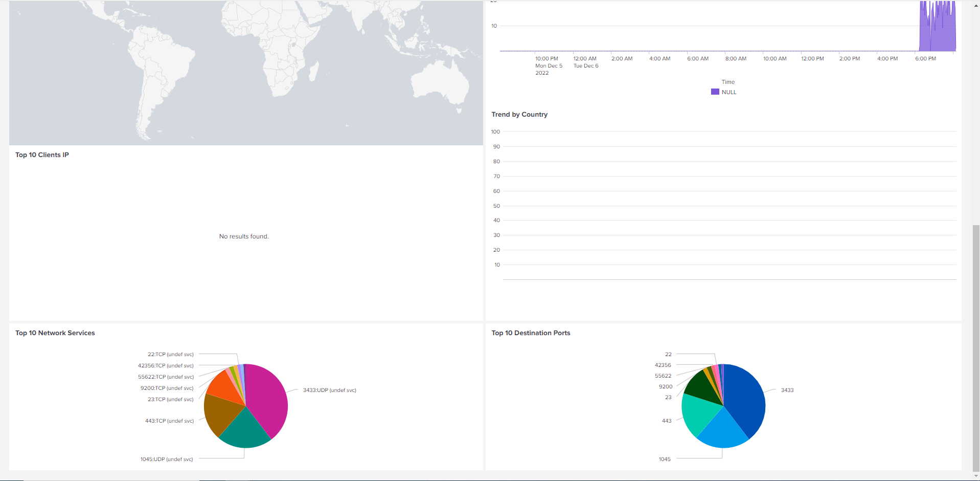Click the 'No results found.' message
The image size is (980, 481).
(x=244, y=236)
